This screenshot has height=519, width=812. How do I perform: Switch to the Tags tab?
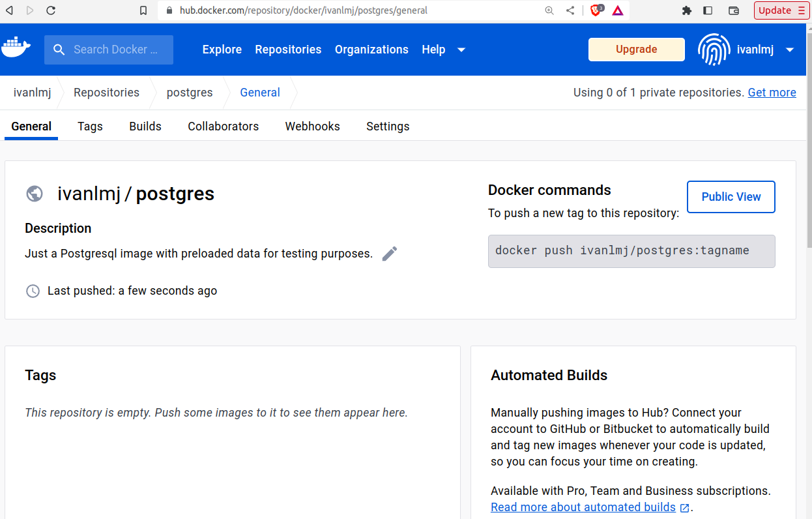90,126
